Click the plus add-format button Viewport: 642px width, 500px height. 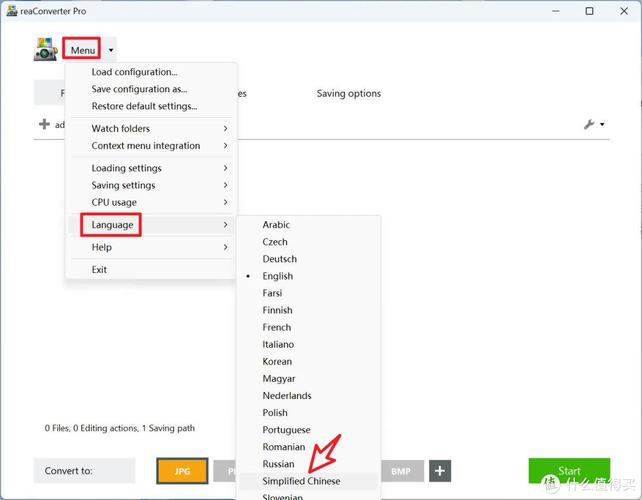pos(440,471)
